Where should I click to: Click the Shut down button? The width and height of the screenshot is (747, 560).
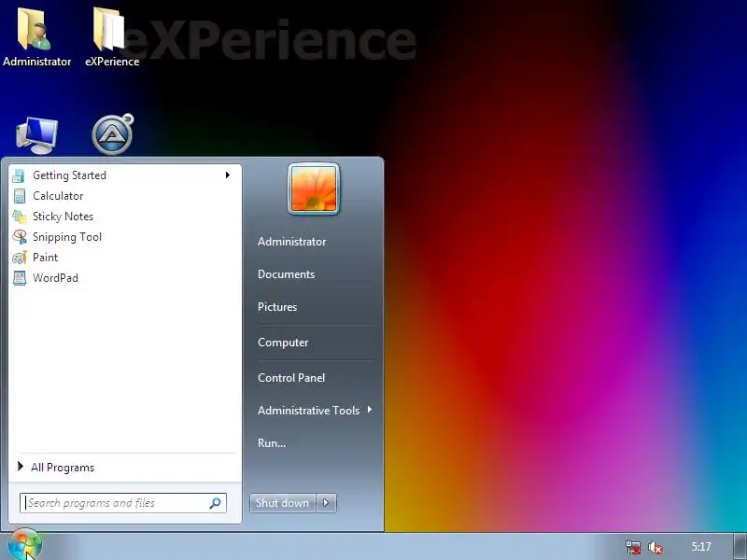coord(283,503)
